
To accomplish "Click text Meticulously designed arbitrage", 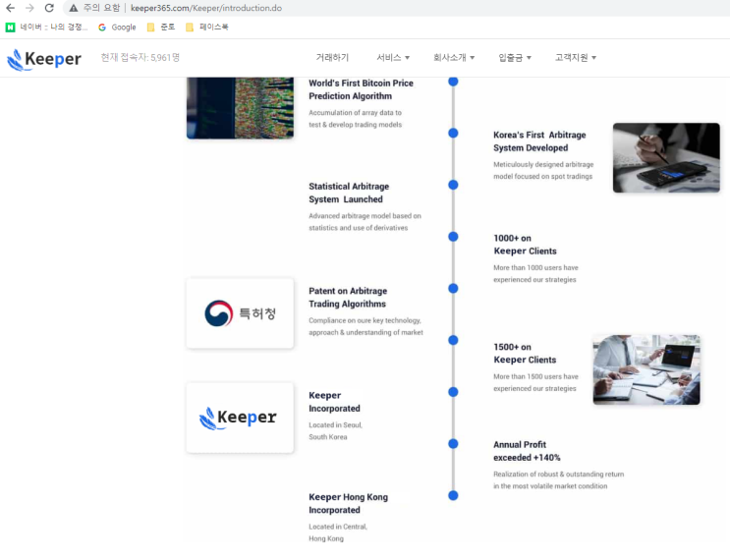I will [543, 164].
